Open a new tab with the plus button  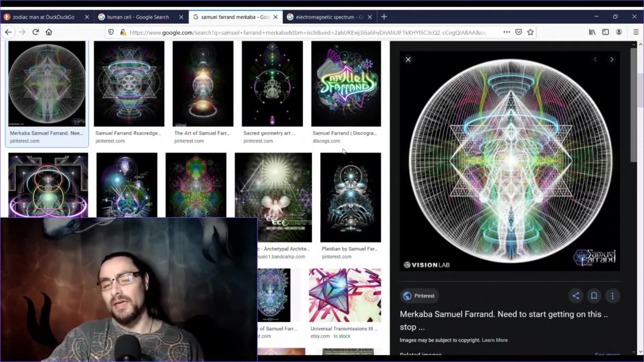[x=384, y=17]
